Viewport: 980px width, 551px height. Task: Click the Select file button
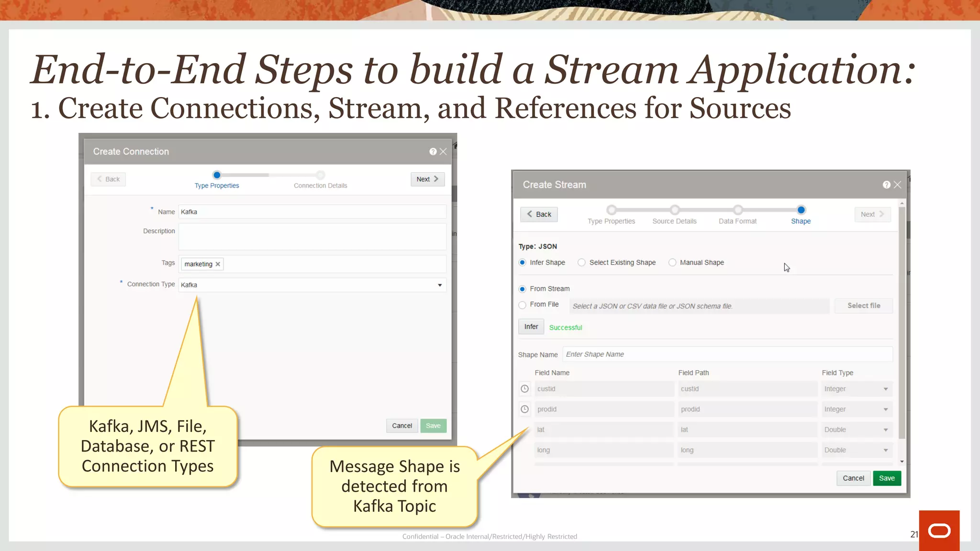click(863, 306)
